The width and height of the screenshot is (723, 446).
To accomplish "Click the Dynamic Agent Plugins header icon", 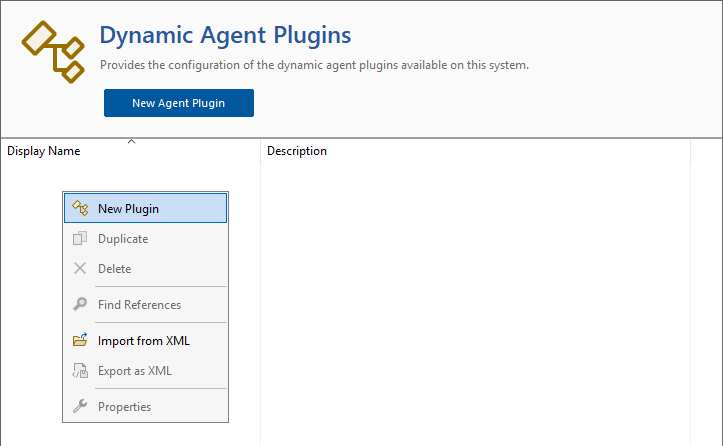I will (x=53, y=50).
